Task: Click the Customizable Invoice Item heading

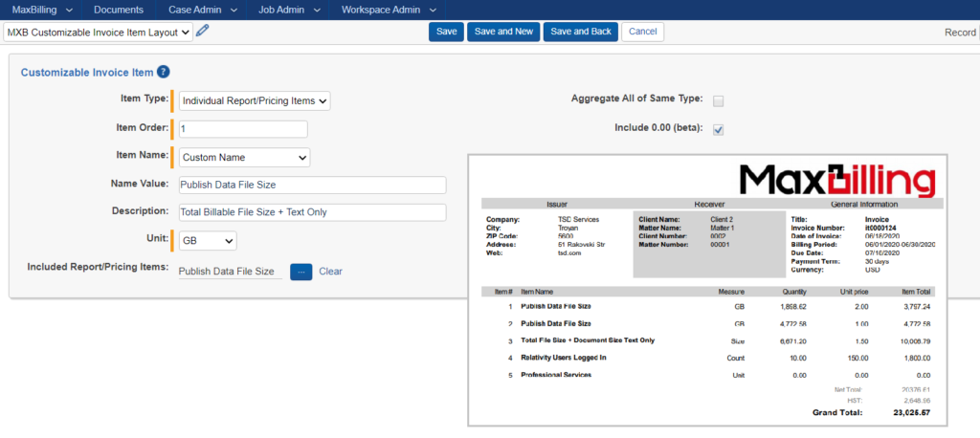Action: pos(87,73)
